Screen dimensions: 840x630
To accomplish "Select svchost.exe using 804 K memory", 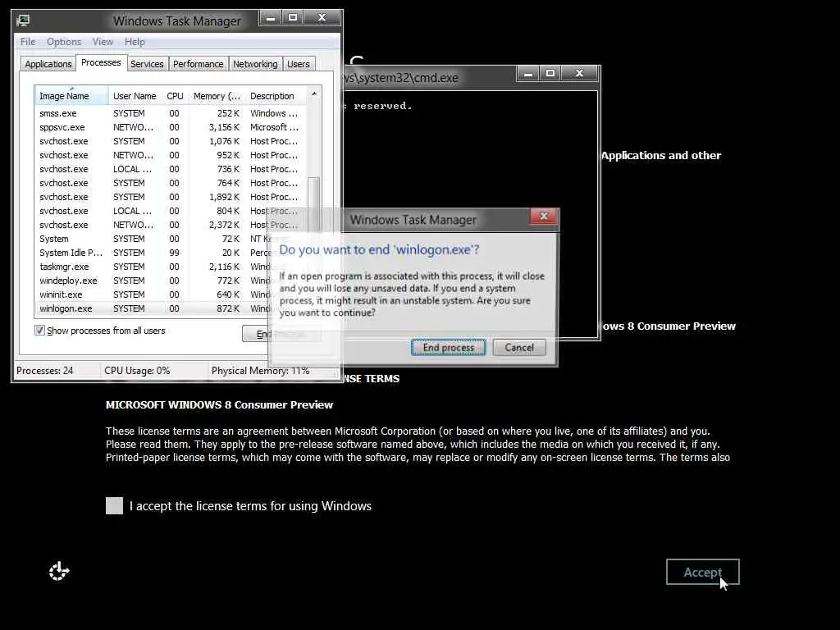I will point(171,211).
